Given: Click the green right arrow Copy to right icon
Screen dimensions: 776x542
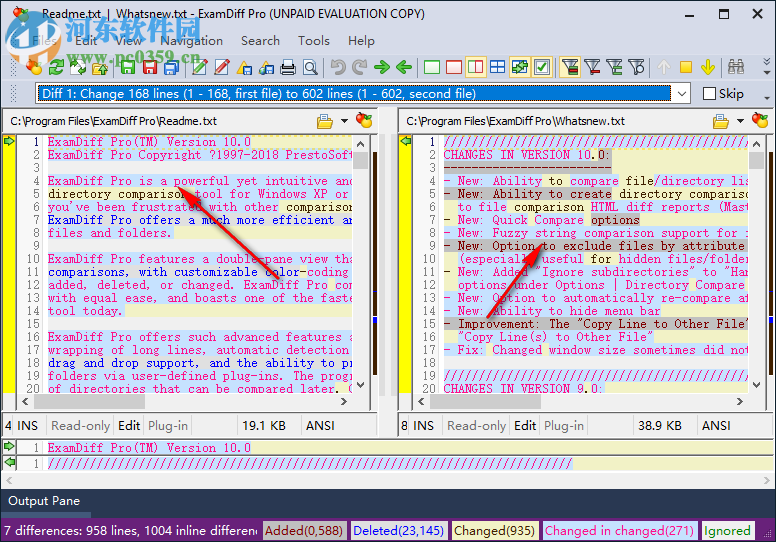Looking at the screenshot, I should pos(382,67).
